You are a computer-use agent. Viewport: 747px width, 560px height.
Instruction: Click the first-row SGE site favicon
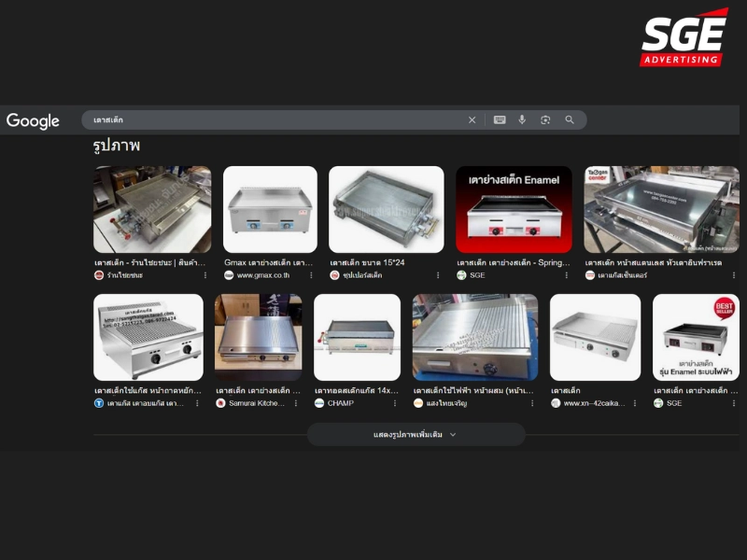click(x=461, y=275)
